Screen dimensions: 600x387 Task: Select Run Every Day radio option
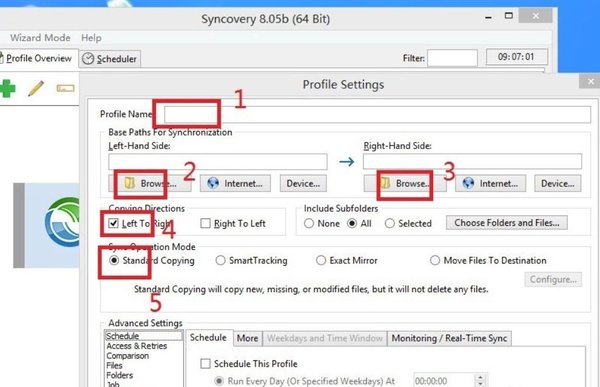(219, 381)
